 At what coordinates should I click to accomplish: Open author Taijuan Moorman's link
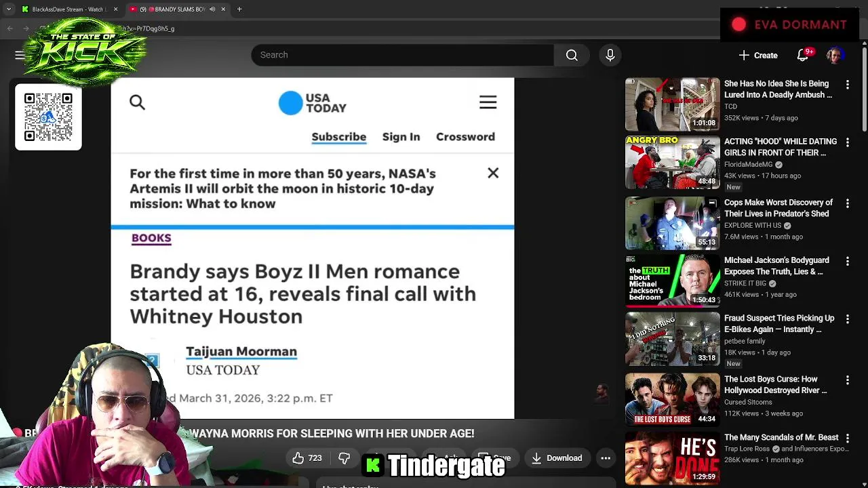pyautogui.click(x=241, y=351)
